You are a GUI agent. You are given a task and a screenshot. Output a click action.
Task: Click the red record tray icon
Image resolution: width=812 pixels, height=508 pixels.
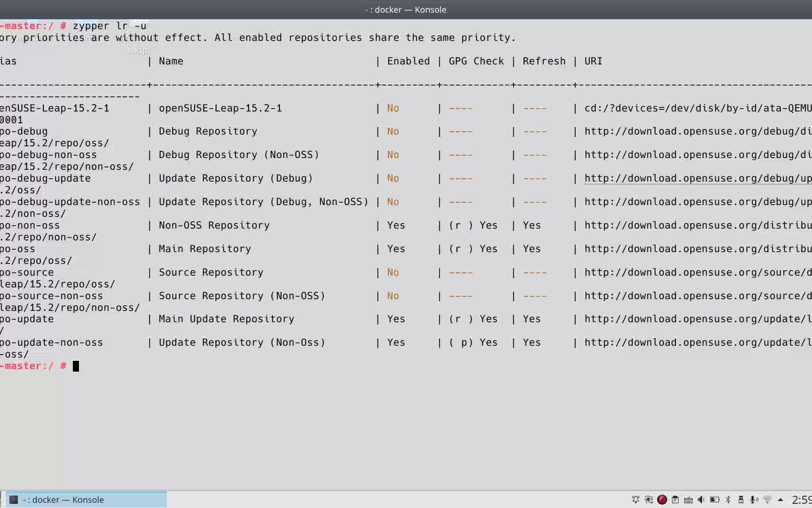(x=662, y=500)
